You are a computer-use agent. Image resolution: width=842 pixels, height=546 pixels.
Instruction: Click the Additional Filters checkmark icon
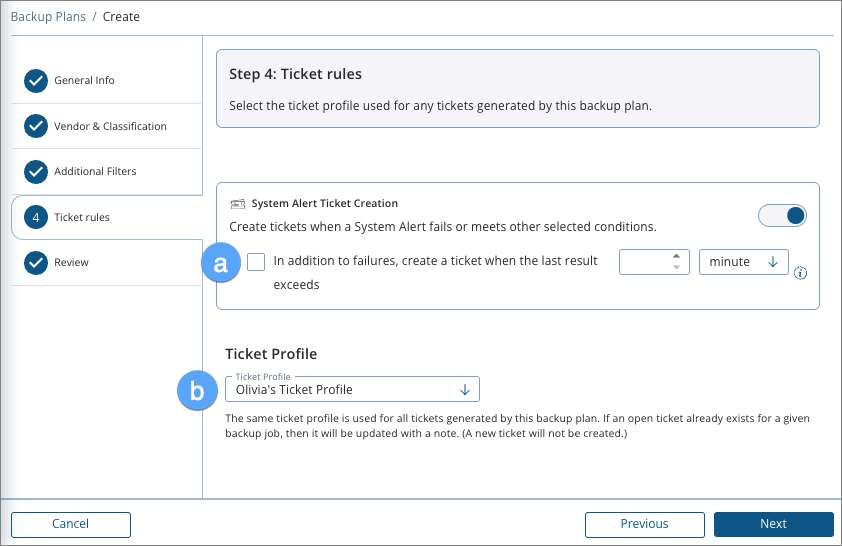coord(36,172)
